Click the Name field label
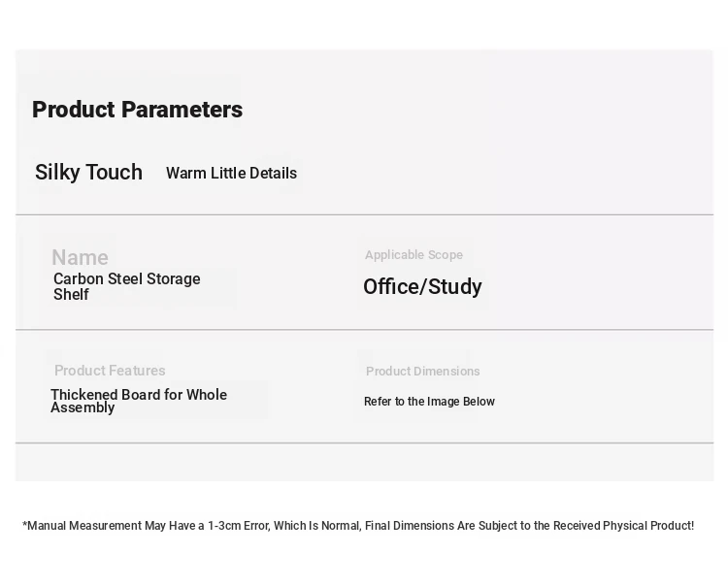 click(x=80, y=257)
